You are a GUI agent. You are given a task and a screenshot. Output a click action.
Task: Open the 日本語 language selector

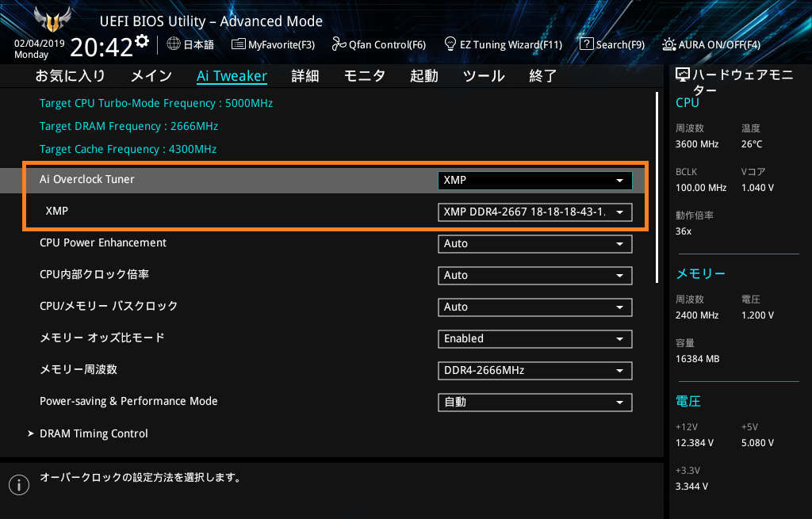(x=190, y=44)
